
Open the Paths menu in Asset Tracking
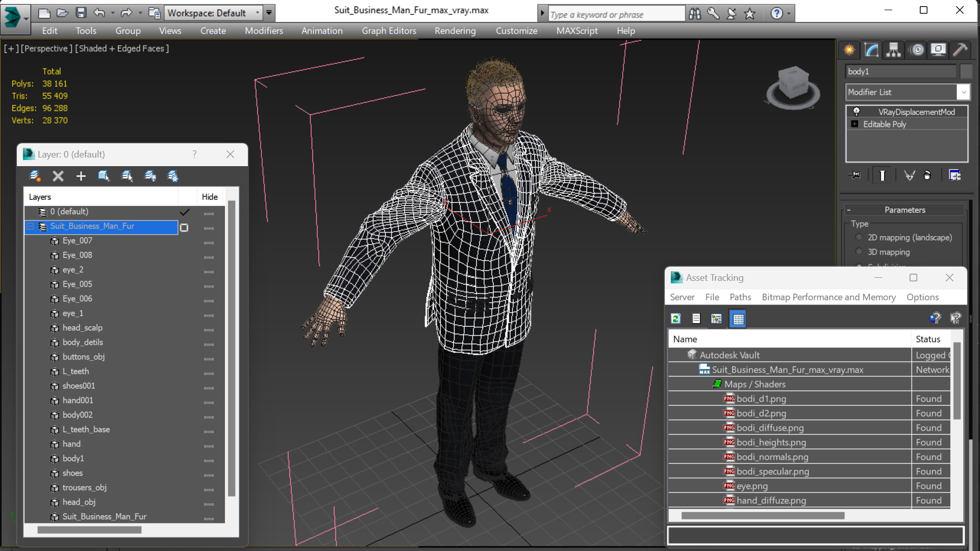[740, 297]
